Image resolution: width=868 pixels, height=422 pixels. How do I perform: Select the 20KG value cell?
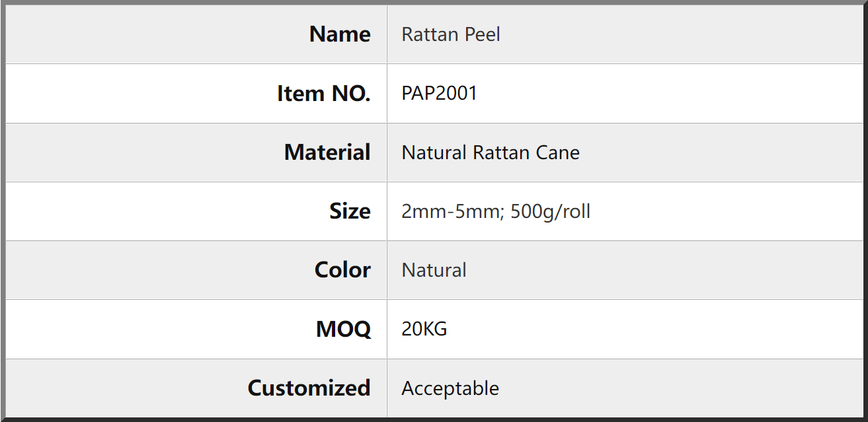tap(627, 329)
